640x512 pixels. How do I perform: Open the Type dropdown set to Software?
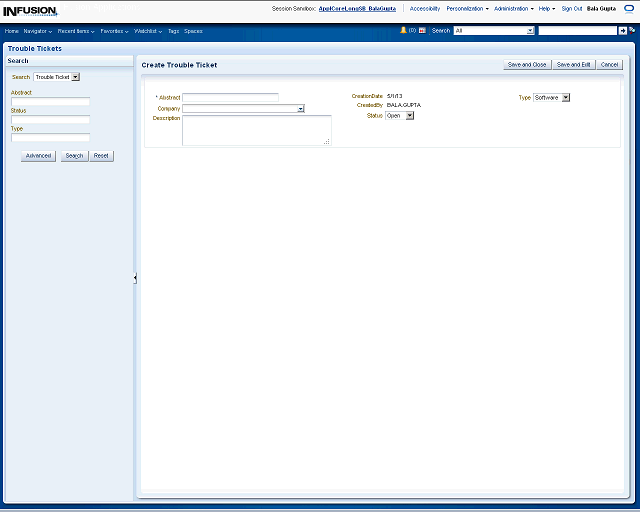click(565, 98)
